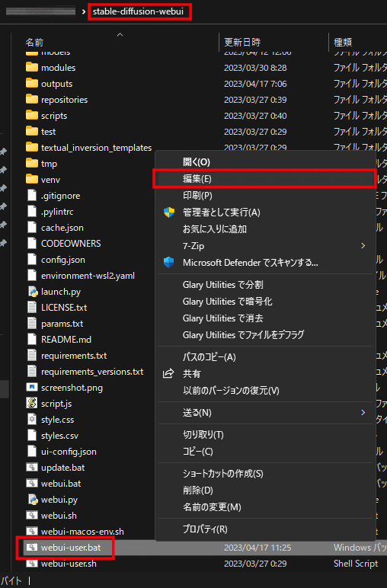387x588 pixels.
Task: Click the update.bat batch file icon
Action: (x=32, y=467)
